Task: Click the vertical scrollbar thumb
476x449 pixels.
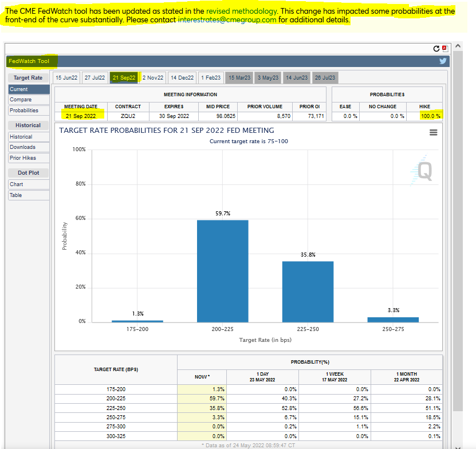Action: point(458,231)
